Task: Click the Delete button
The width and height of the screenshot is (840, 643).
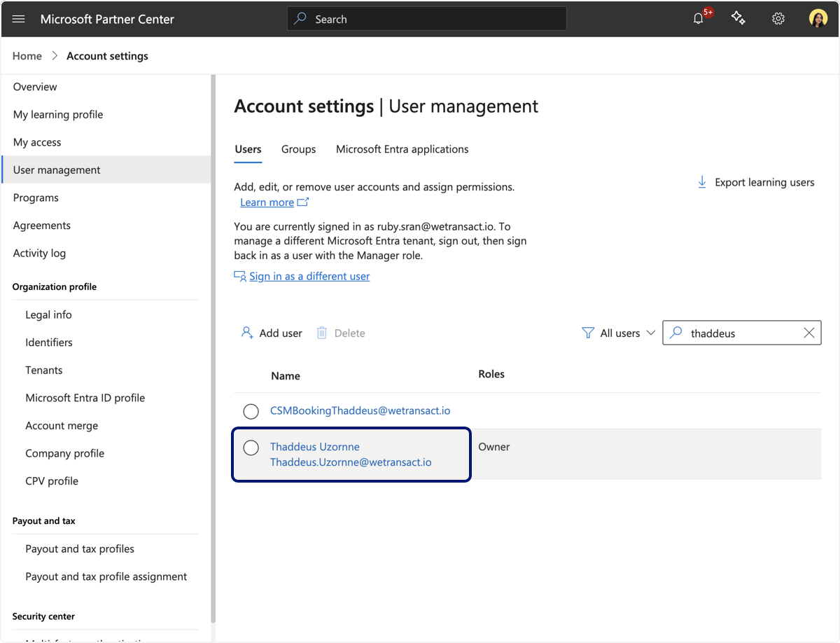Action: coord(341,333)
